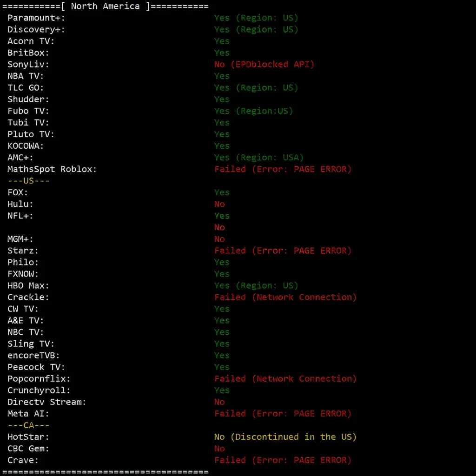The height and width of the screenshot is (476, 476).
Task: Click the 'North America' section header text
Action: (106, 6)
